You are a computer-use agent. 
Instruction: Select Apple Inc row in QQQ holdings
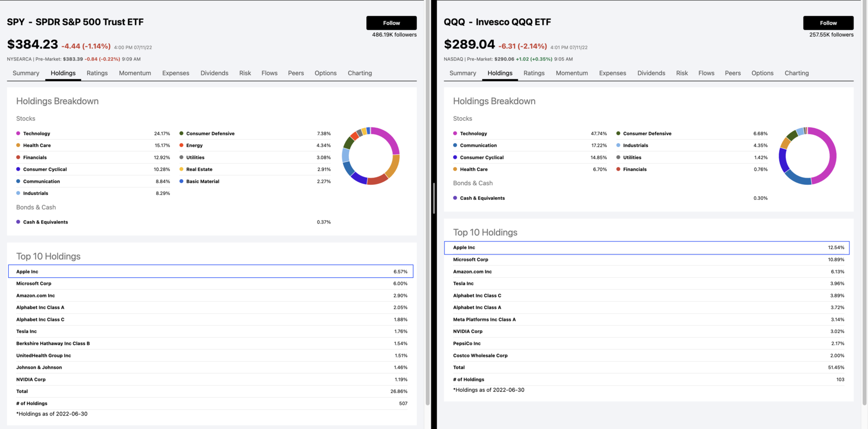[647, 247]
